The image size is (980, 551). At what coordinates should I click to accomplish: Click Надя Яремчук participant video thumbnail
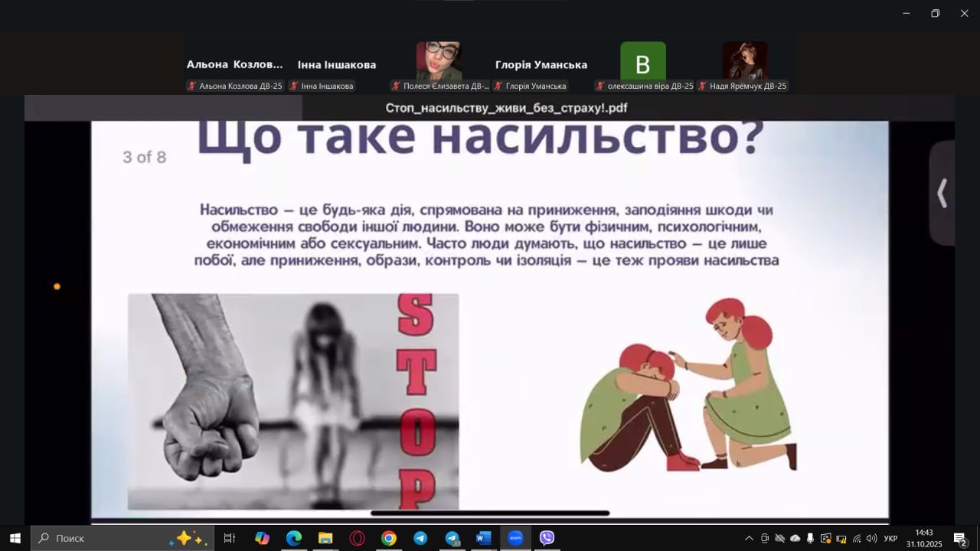pos(744,61)
